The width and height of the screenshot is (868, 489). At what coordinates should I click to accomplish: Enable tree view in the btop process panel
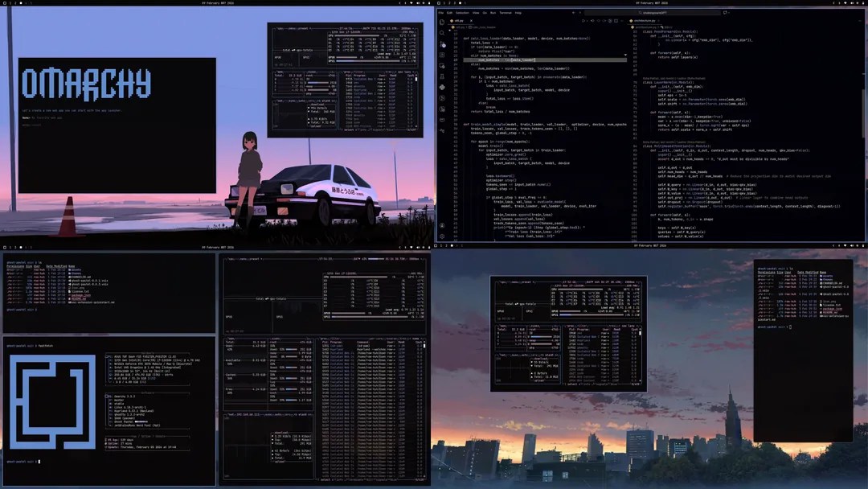pyautogui.click(x=401, y=338)
